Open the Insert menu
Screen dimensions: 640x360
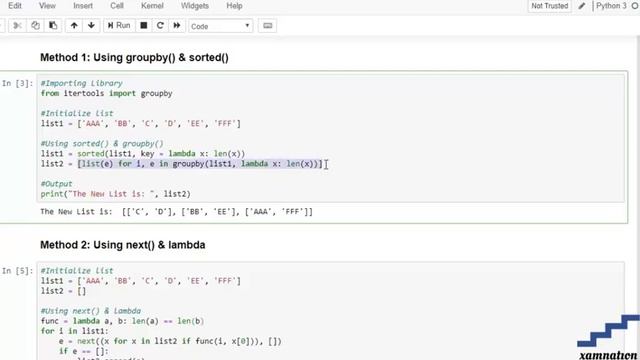pos(83,6)
